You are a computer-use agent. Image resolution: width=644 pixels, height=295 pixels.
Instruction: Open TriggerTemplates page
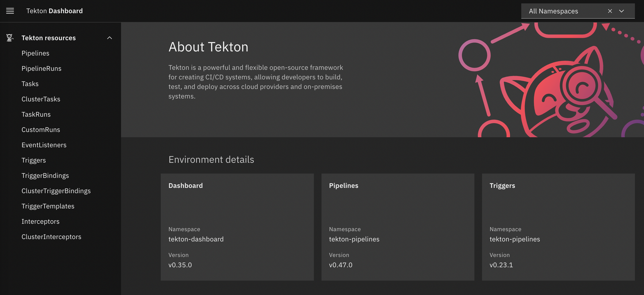click(x=48, y=206)
